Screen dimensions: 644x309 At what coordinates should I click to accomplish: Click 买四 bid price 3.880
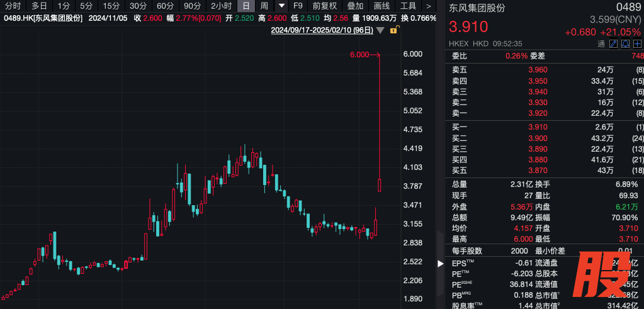(538, 160)
